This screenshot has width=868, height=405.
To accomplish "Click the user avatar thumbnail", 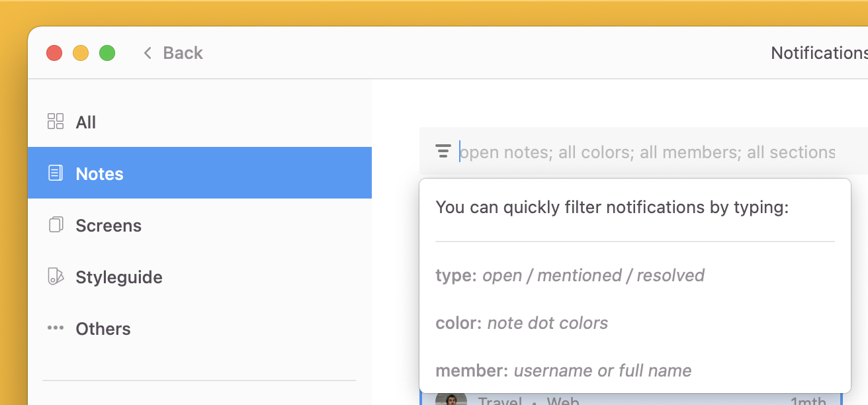I will pyautogui.click(x=451, y=400).
